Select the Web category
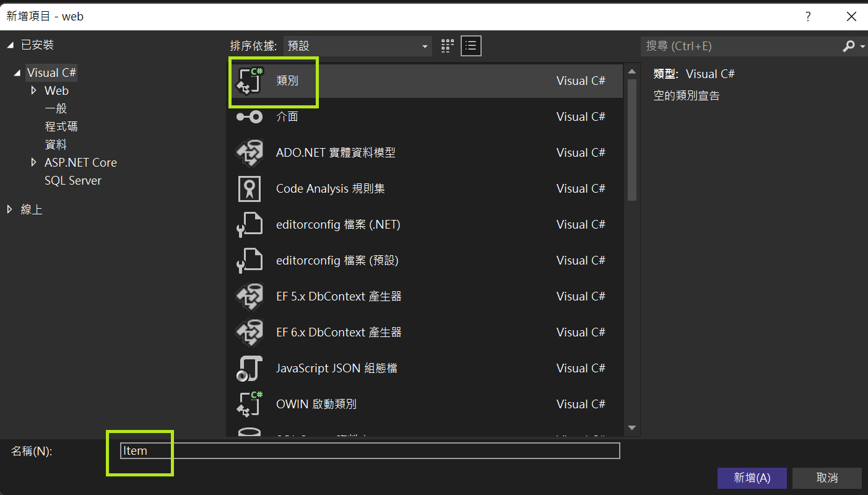This screenshot has width=868, height=495. [x=56, y=90]
